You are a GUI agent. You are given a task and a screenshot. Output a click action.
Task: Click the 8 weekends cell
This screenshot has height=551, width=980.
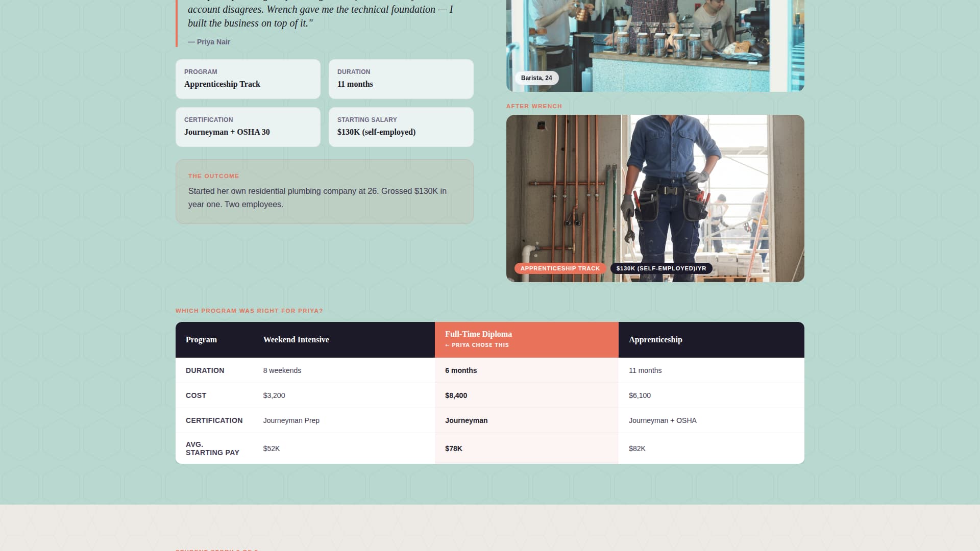tap(344, 370)
